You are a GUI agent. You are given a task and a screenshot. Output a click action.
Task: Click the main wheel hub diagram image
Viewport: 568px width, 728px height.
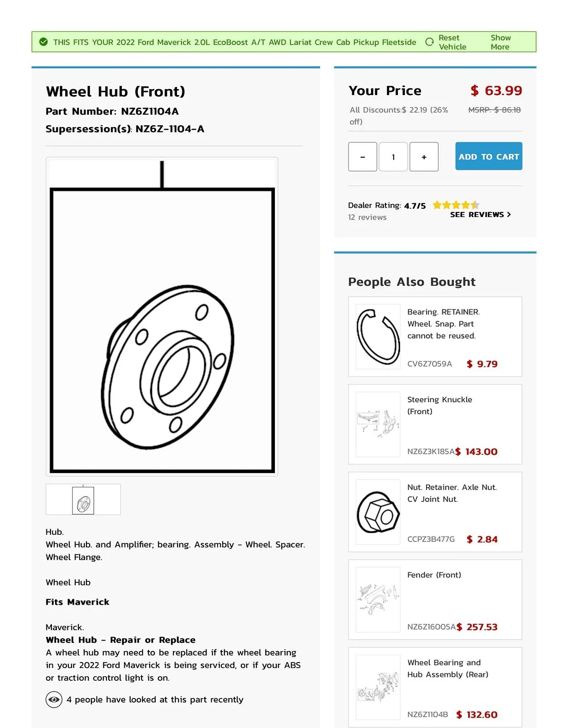[x=162, y=317]
